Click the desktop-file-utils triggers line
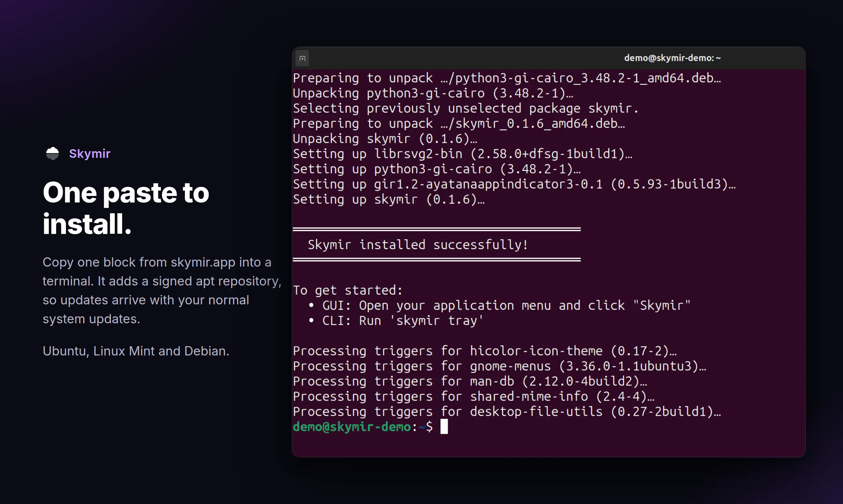 507,411
